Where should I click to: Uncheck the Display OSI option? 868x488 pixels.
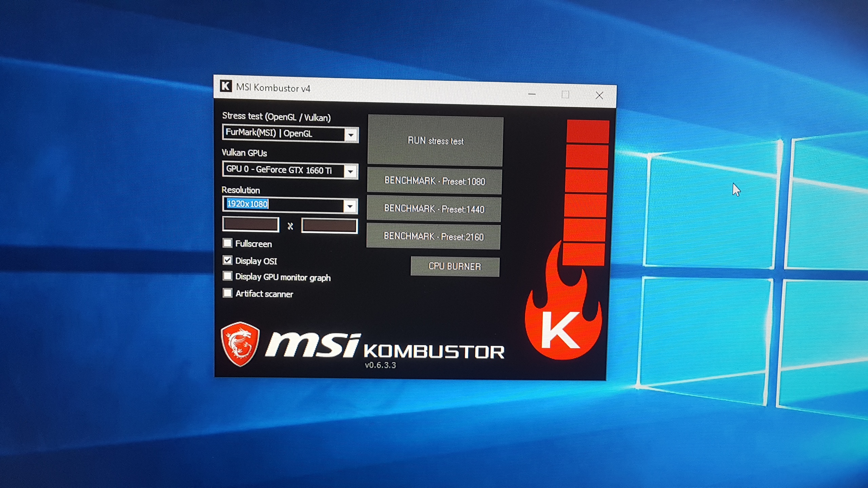coord(228,260)
